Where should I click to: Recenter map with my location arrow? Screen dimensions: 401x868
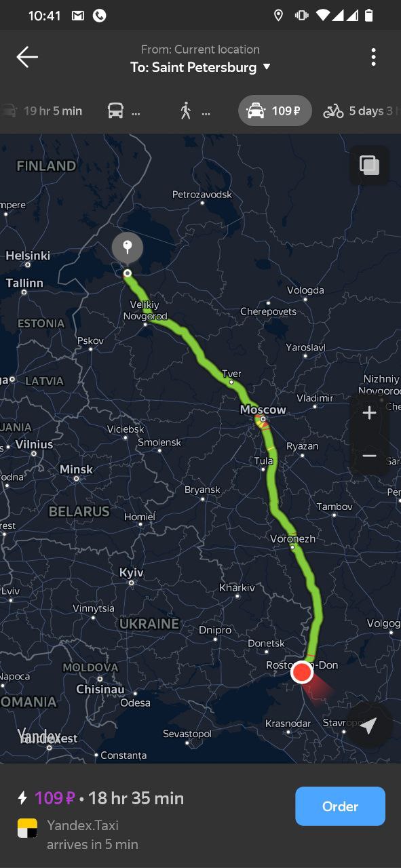tap(368, 726)
